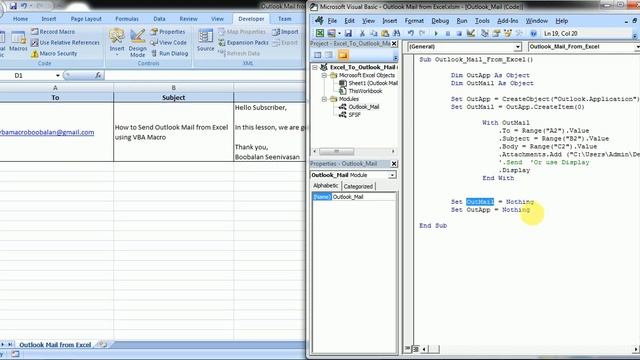The height and width of the screenshot is (360, 640).
Task: Switch to Categorized tab in Properties pane
Action: point(358,187)
